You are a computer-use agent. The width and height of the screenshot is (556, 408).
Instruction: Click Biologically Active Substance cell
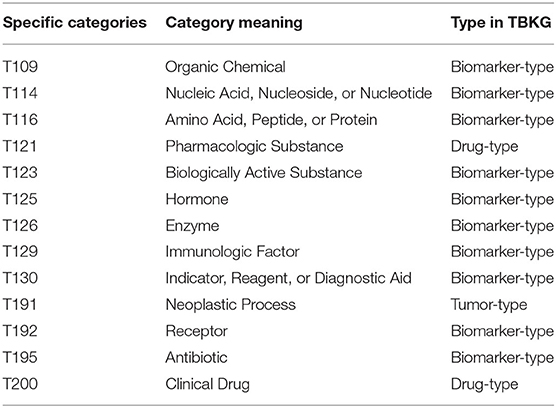264,173
